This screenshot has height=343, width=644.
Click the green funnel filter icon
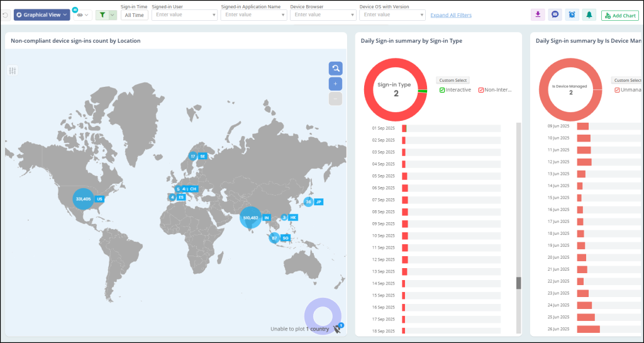tap(103, 14)
